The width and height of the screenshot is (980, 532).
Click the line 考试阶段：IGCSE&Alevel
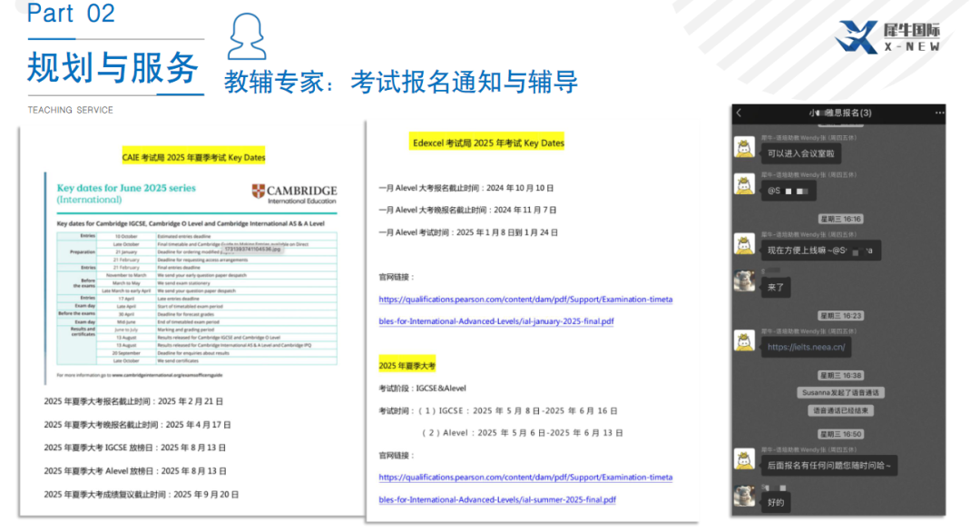coord(423,389)
